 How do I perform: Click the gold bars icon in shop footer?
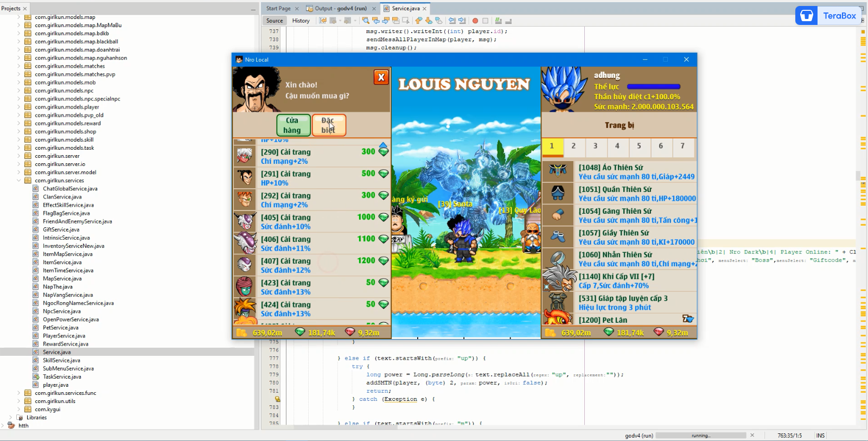tap(241, 333)
